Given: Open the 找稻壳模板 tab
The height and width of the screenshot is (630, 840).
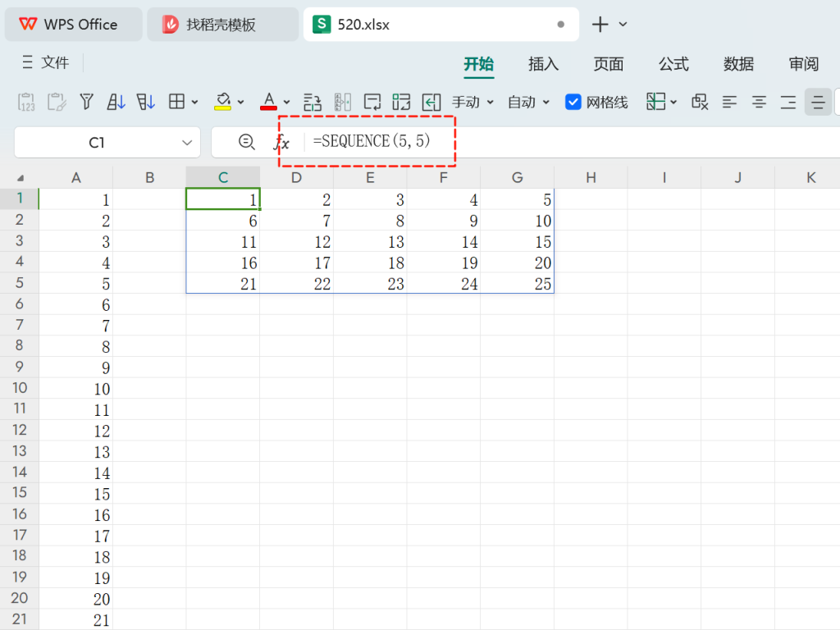Looking at the screenshot, I should coord(223,24).
